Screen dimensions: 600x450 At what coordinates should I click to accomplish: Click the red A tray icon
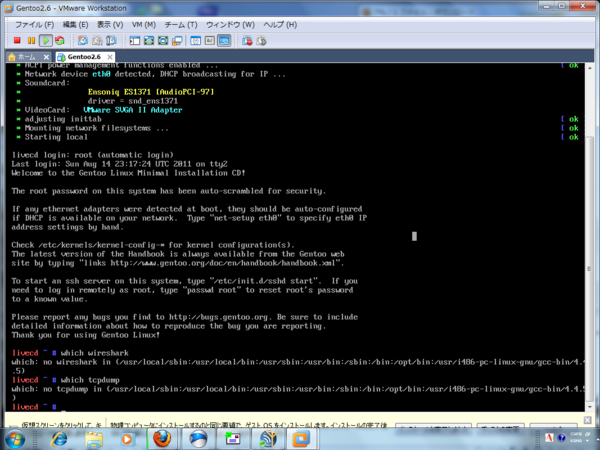click(549, 438)
